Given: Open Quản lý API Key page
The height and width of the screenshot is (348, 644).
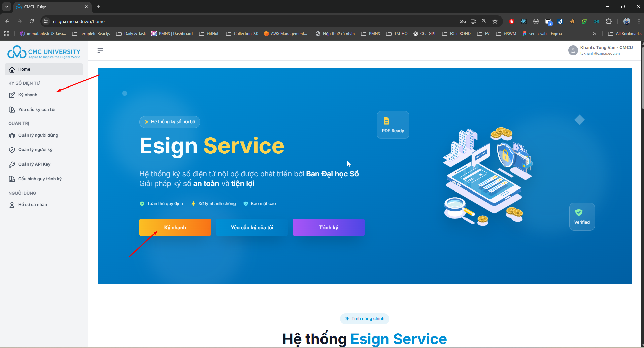Looking at the screenshot, I should (x=34, y=164).
